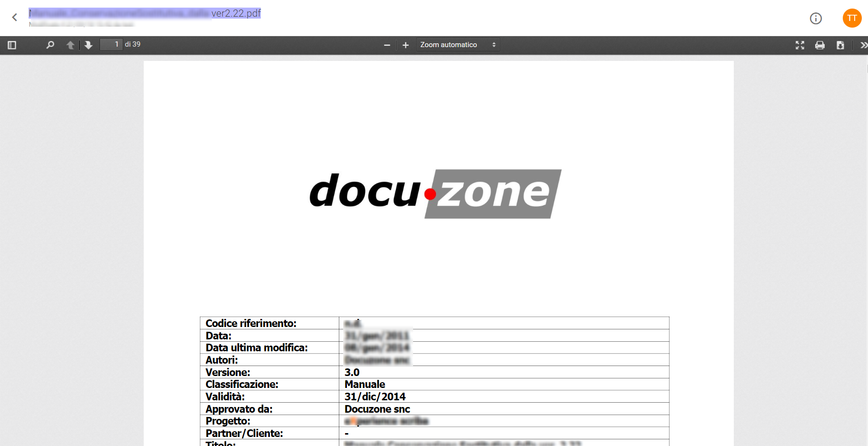The image size is (868, 446).
Task: Open the TT user avatar menu
Action: coord(852,18)
